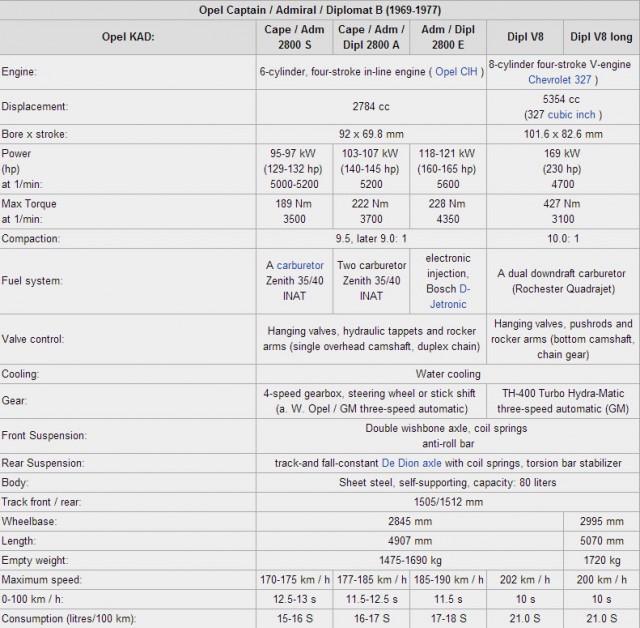Click the Dipl V8 column header
Viewport: 640px width, 628px height.
(525, 37)
